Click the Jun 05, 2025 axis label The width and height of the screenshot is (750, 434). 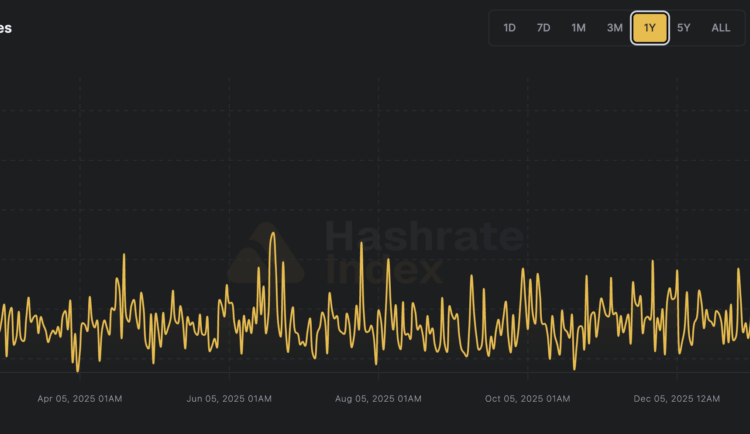(229, 399)
